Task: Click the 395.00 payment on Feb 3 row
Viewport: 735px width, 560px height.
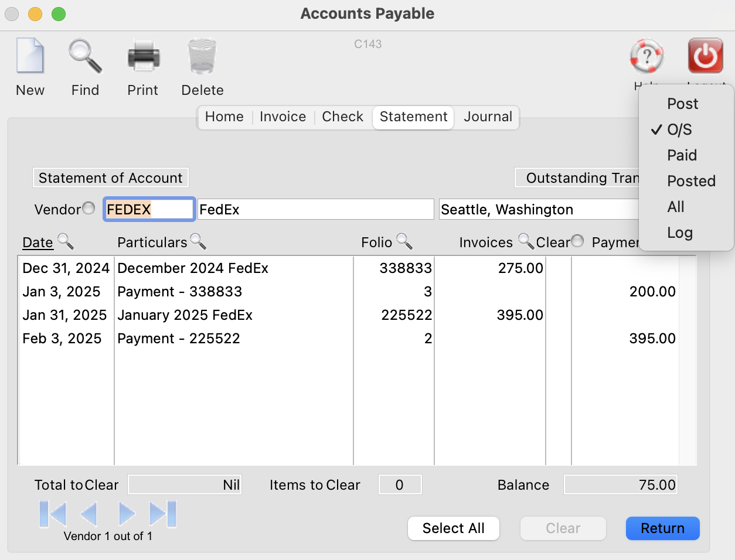Action: [x=652, y=339]
